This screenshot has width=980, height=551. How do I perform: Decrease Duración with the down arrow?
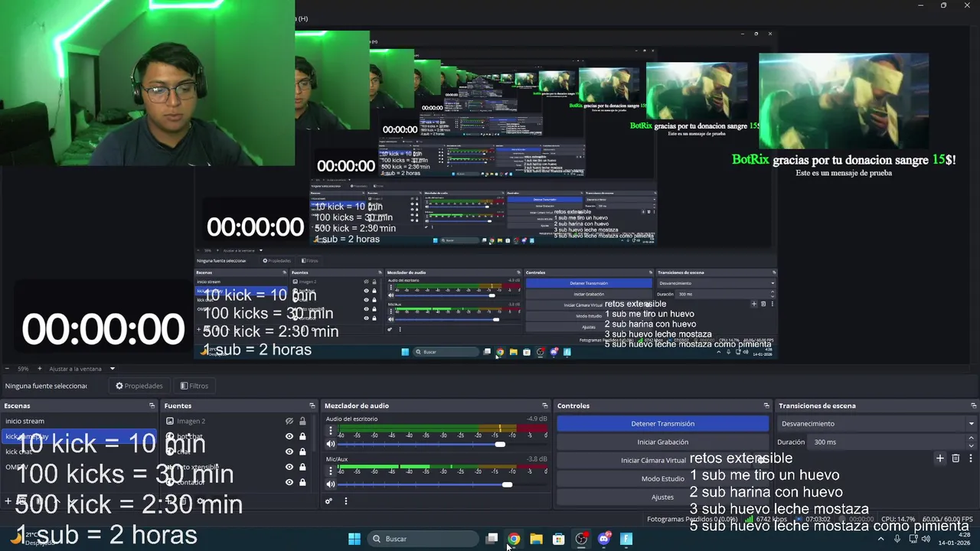click(971, 445)
